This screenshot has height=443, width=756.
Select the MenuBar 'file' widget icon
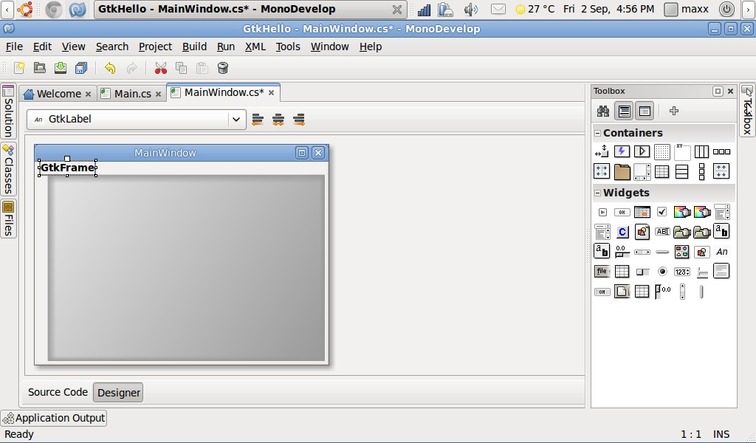602,271
